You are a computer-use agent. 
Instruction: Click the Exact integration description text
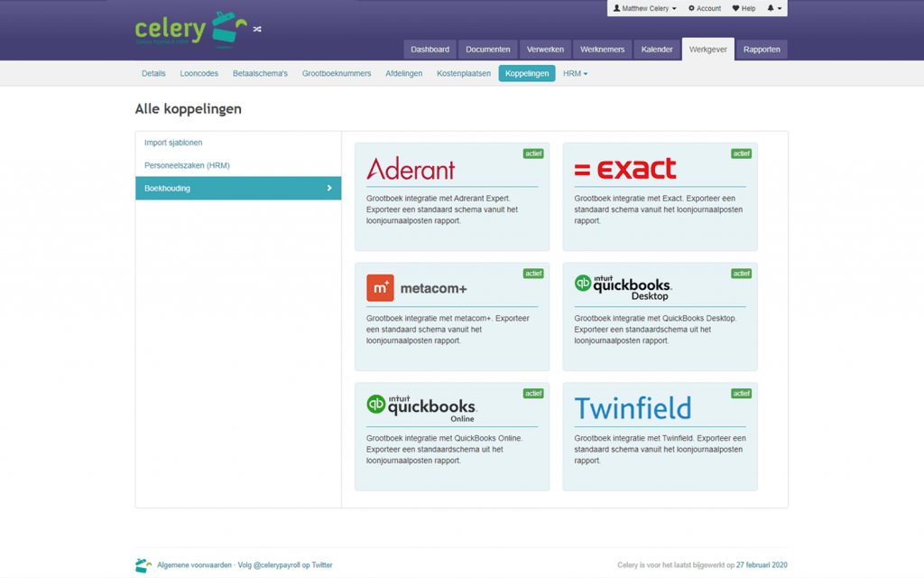tap(658, 210)
